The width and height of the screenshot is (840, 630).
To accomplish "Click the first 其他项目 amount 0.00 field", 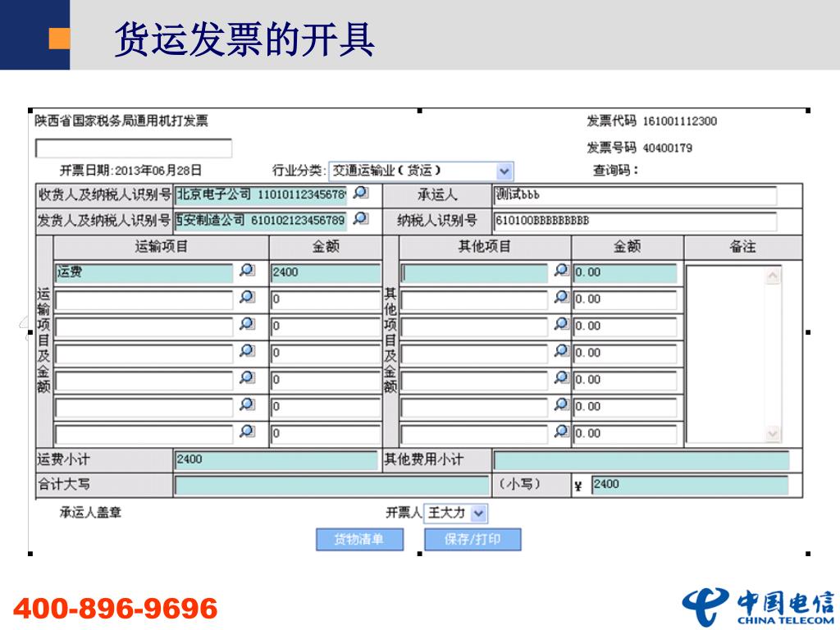I will pyautogui.click(x=625, y=272).
